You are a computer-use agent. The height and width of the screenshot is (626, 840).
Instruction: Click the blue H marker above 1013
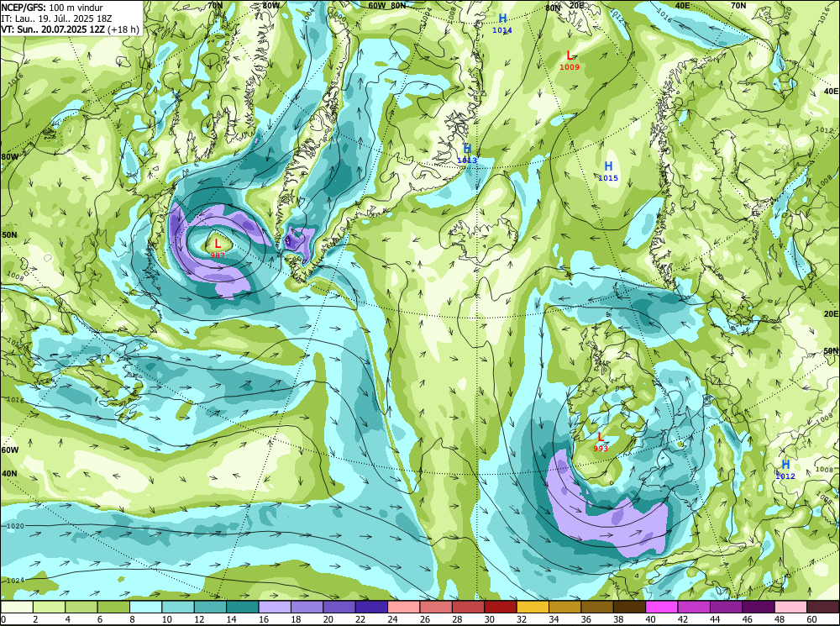[467, 149]
